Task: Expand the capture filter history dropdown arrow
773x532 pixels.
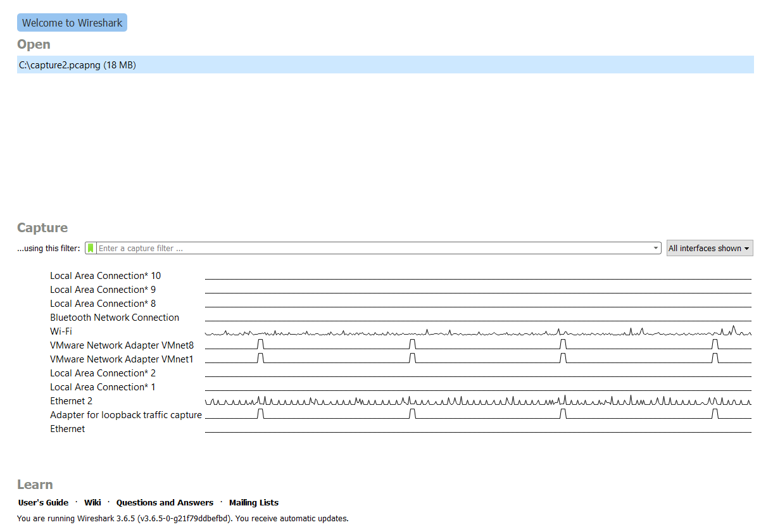Action: click(x=656, y=248)
